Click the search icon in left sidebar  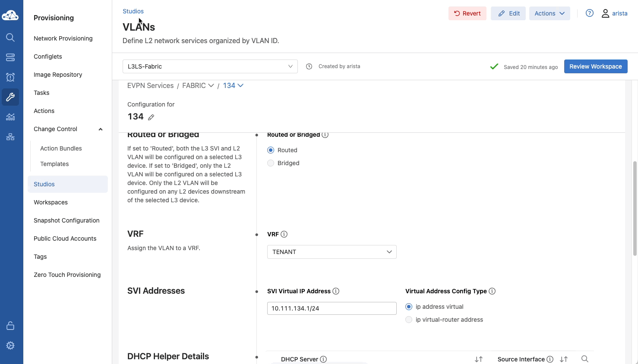tap(10, 38)
